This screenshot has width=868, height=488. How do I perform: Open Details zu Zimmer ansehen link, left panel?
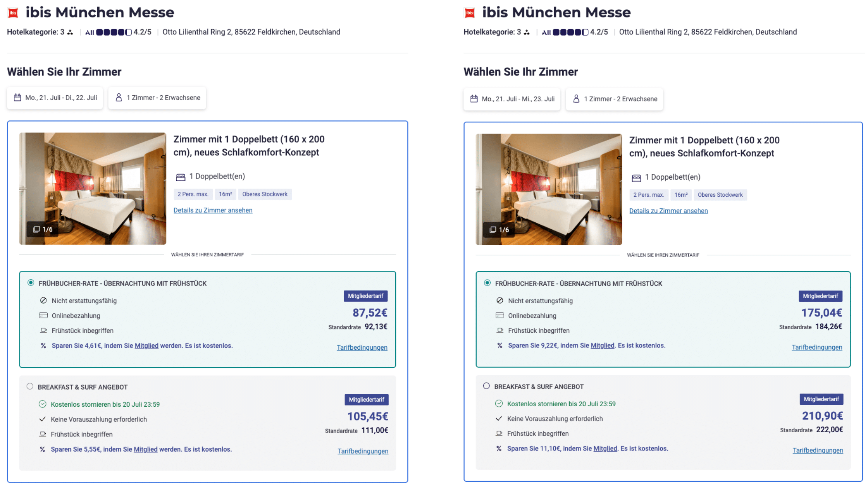coord(213,210)
